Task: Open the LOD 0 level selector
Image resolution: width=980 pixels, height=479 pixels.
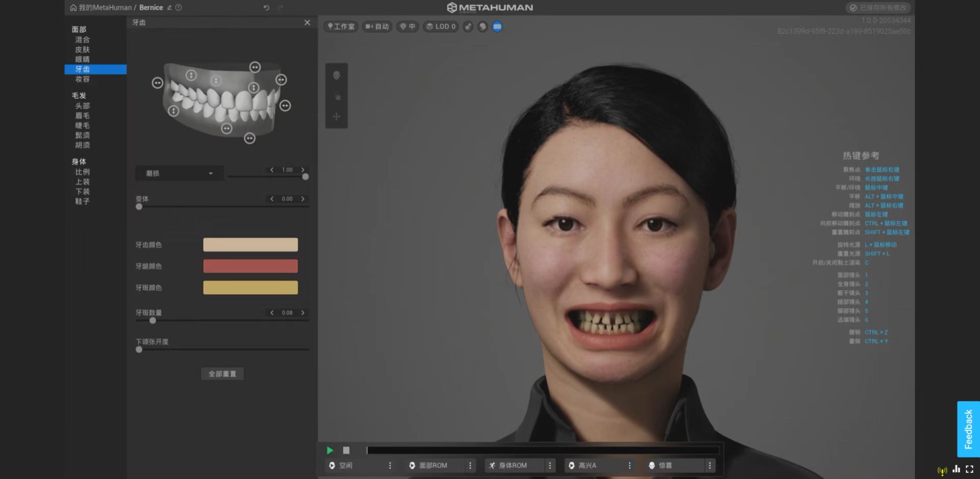Action: pyautogui.click(x=441, y=27)
